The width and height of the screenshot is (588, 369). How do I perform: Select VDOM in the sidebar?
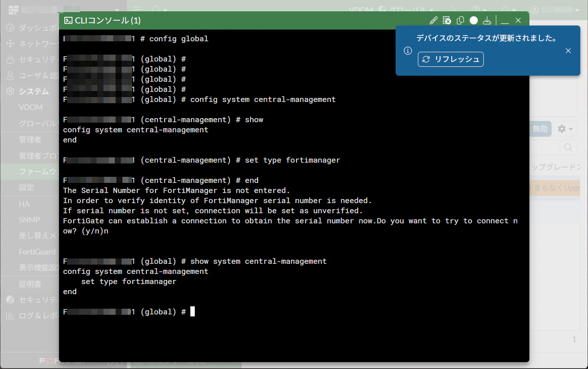[x=31, y=107]
